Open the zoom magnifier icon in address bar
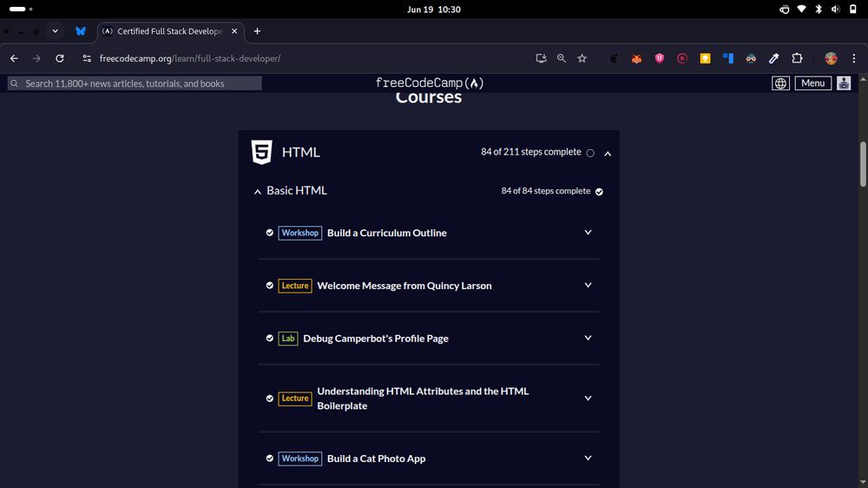This screenshot has height=488, width=868. [562, 58]
